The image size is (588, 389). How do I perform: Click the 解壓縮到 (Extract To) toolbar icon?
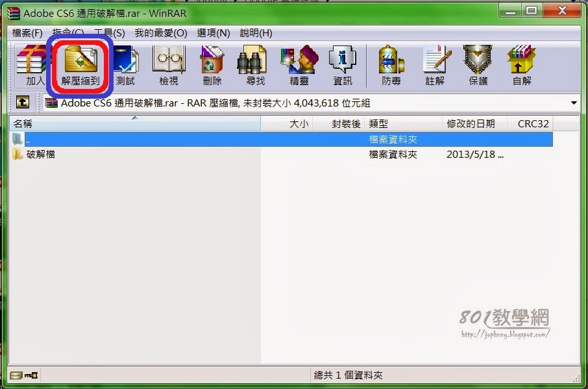tap(80, 64)
